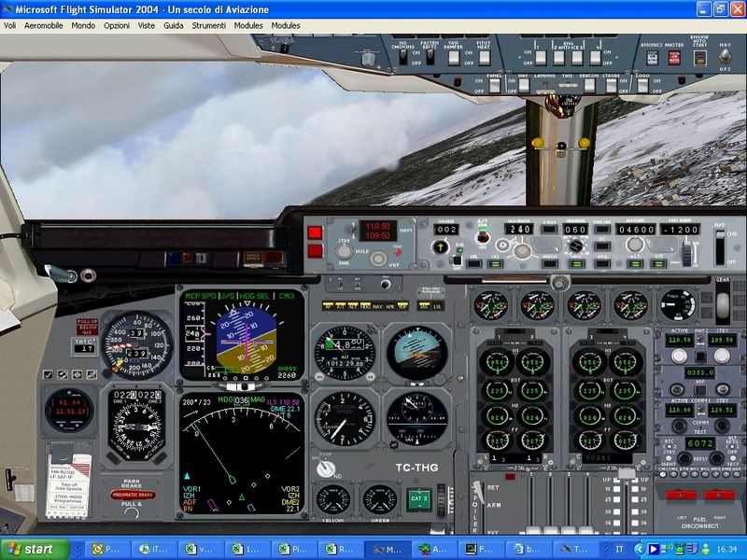Click the landing gear lever
The width and height of the screenshot is (747, 560).
(723, 303)
